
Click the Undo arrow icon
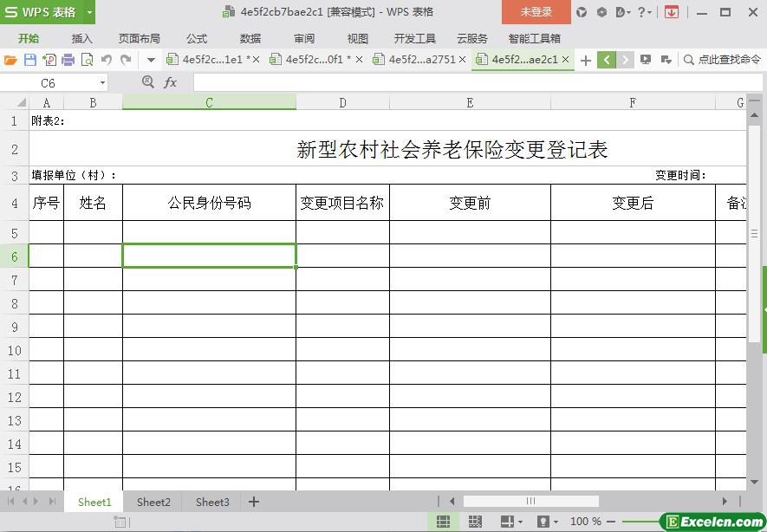[x=107, y=60]
